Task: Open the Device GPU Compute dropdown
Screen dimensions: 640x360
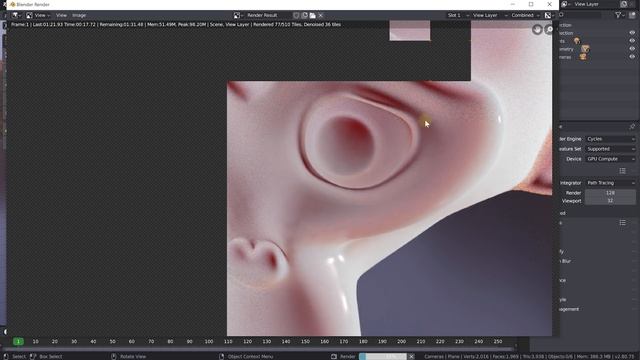Action: tap(611, 159)
